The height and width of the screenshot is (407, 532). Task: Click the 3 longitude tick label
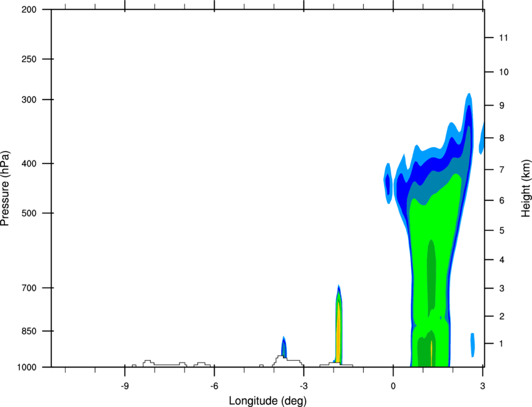483,386
